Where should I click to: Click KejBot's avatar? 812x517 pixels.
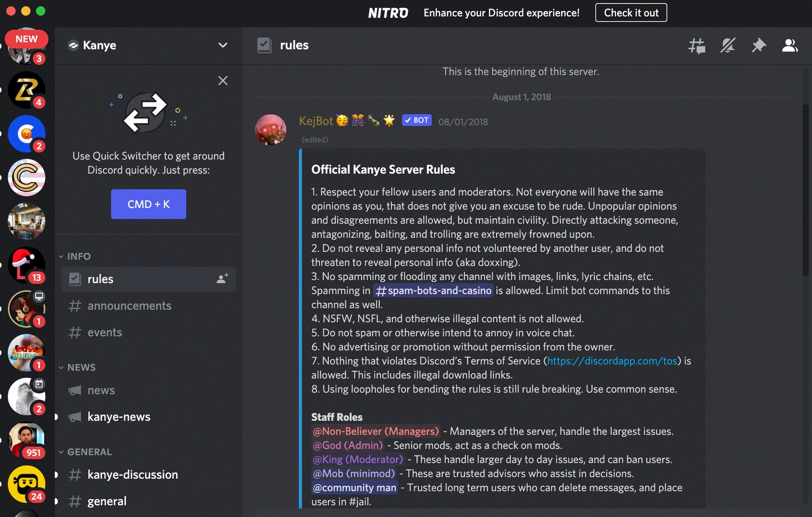[x=271, y=129]
